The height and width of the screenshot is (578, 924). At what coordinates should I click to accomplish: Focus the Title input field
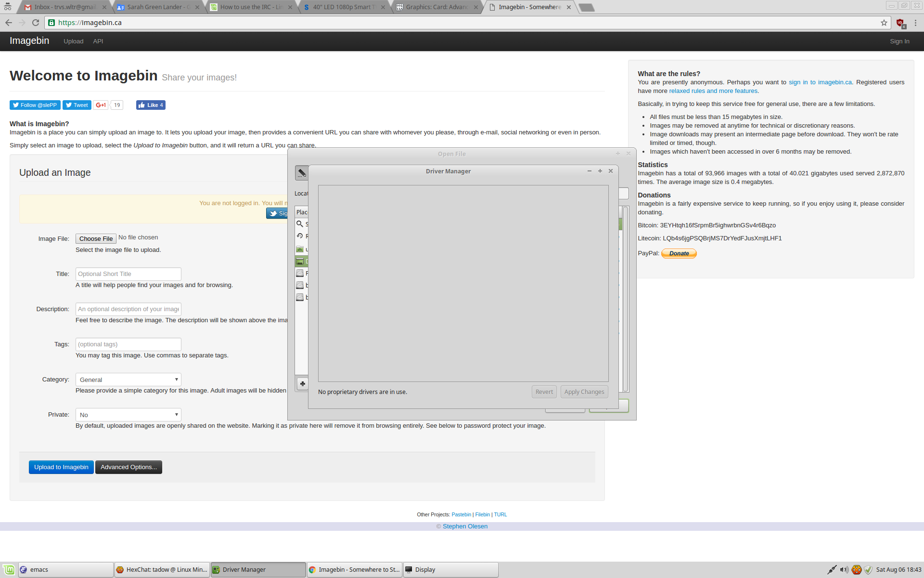tap(128, 274)
